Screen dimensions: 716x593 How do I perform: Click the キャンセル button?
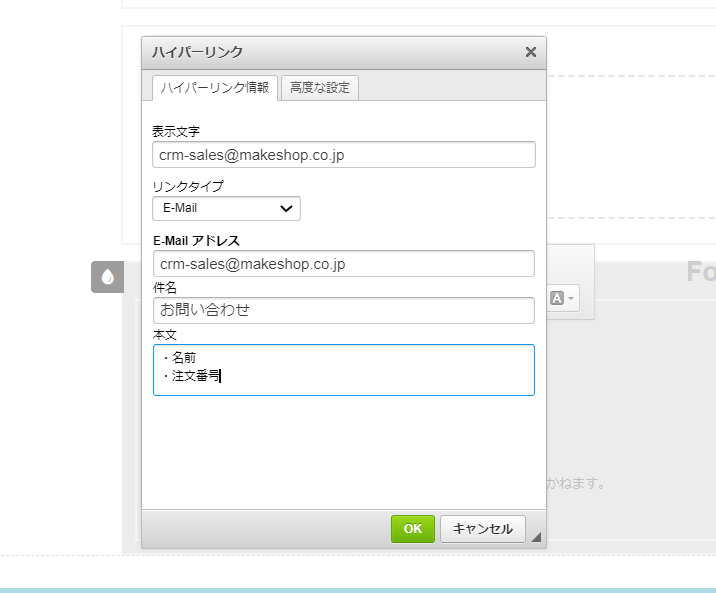point(482,529)
